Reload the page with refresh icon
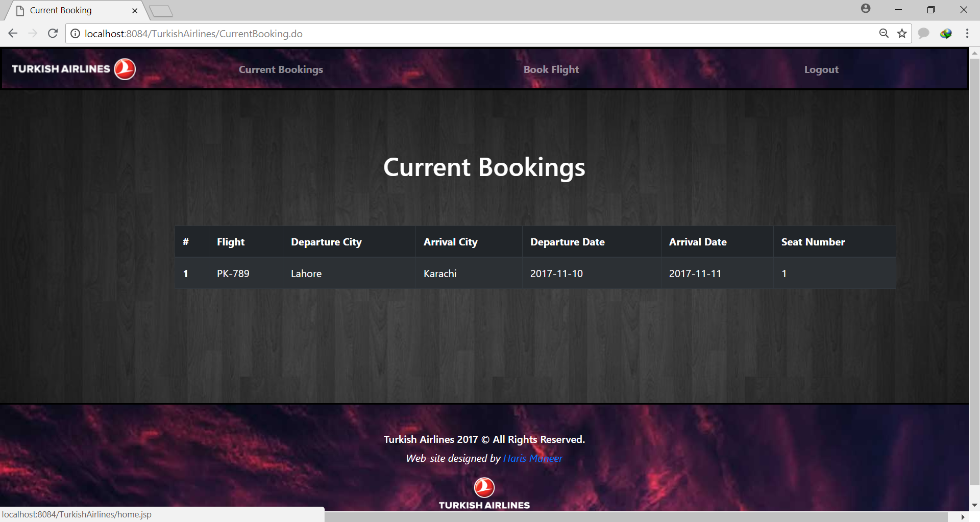 [x=53, y=34]
